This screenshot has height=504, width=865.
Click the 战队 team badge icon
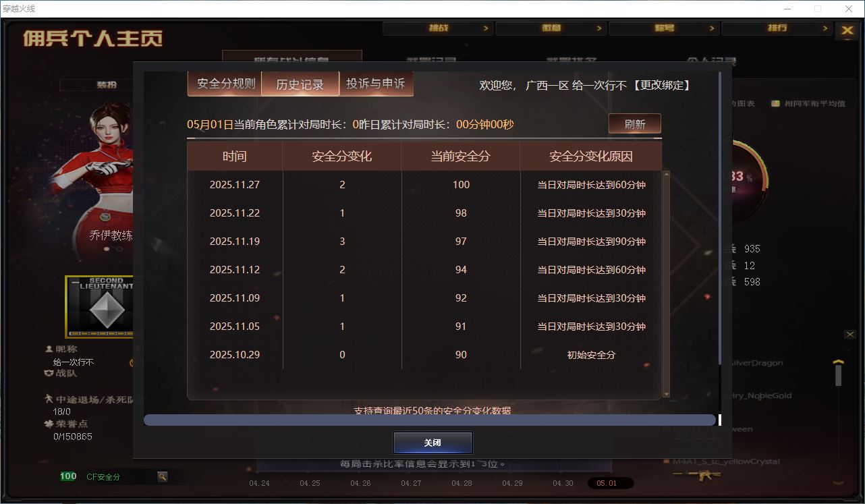49,372
